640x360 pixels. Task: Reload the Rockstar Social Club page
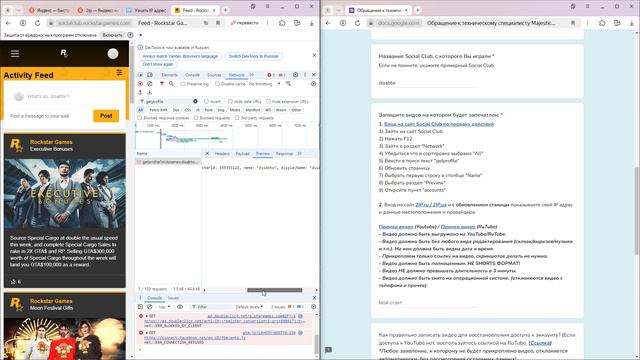point(37,23)
